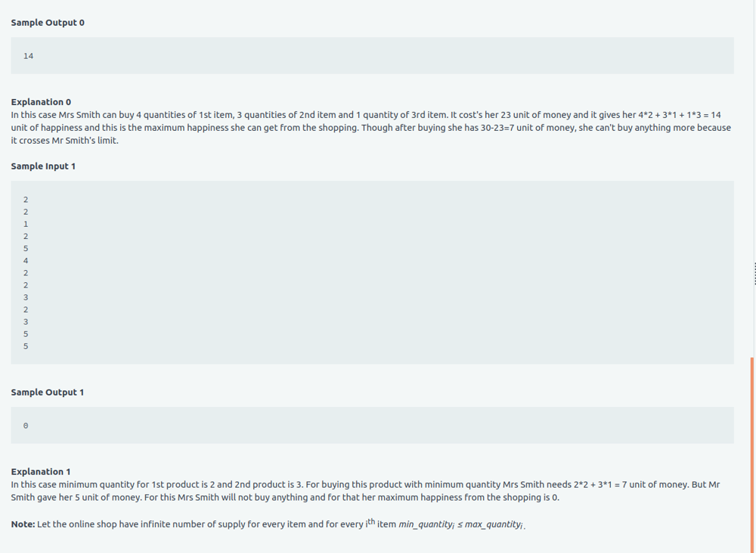Viewport: 756px width, 553px height.
Task: Click the last line of Sample Input 1
Action: (26, 346)
